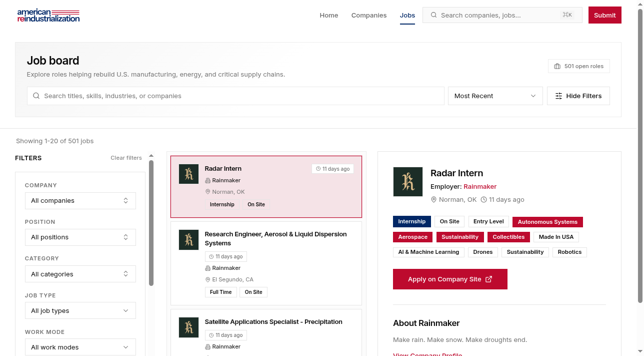The image size is (644, 356).
Task: Click the Made In USA tag
Action: pos(556,237)
